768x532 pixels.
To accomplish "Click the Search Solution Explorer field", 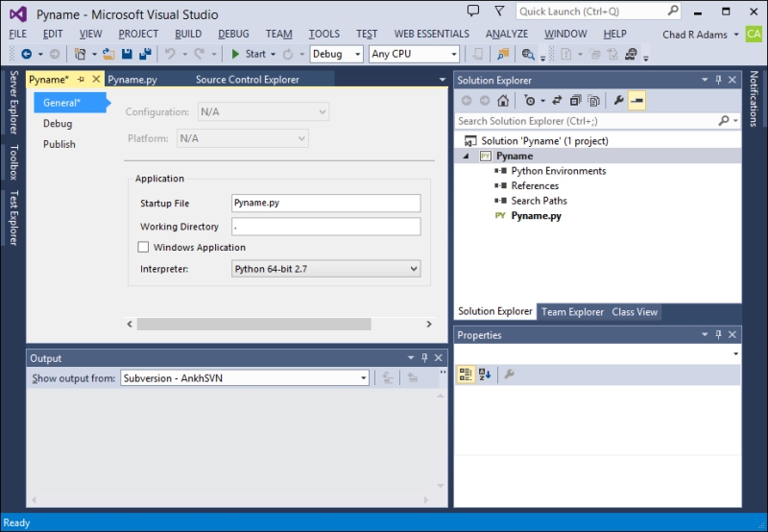I will pos(586,120).
